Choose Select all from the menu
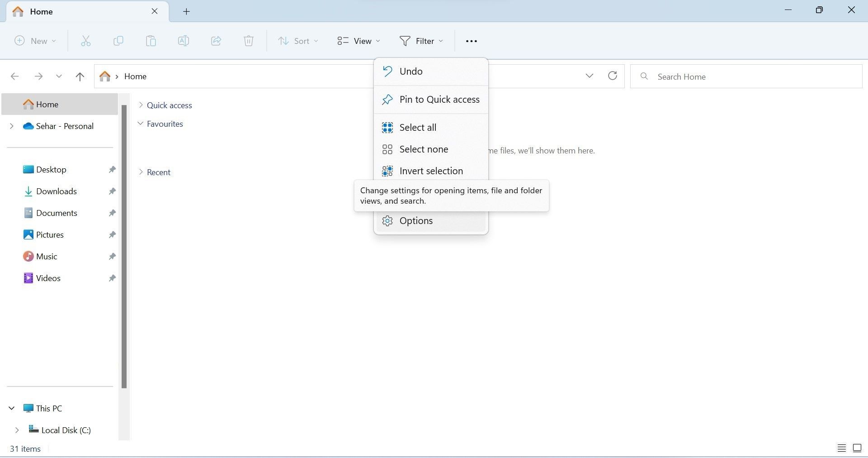Screen dimensions: 868x458 [x=431, y=128]
